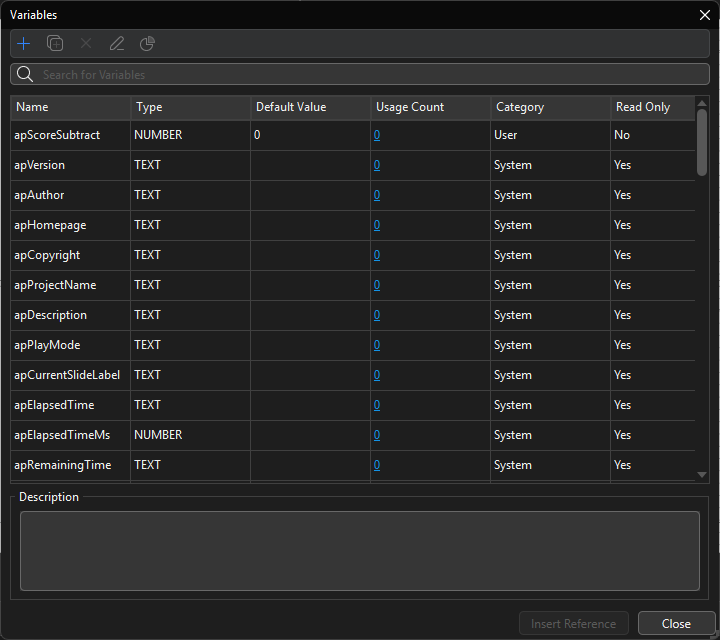Sort by the Read Only column header
Viewport: 720px width, 640px height.
[650, 107]
